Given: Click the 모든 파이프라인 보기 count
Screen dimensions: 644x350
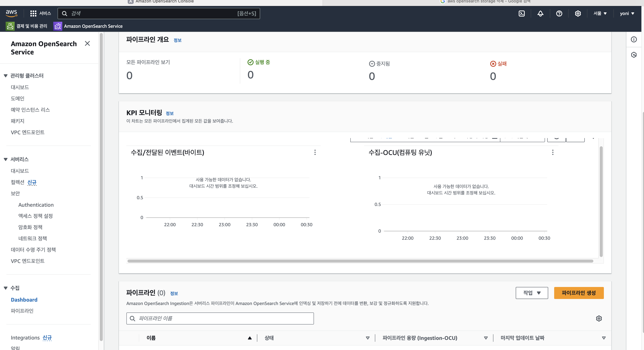Looking at the screenshot, I should 129,76.
